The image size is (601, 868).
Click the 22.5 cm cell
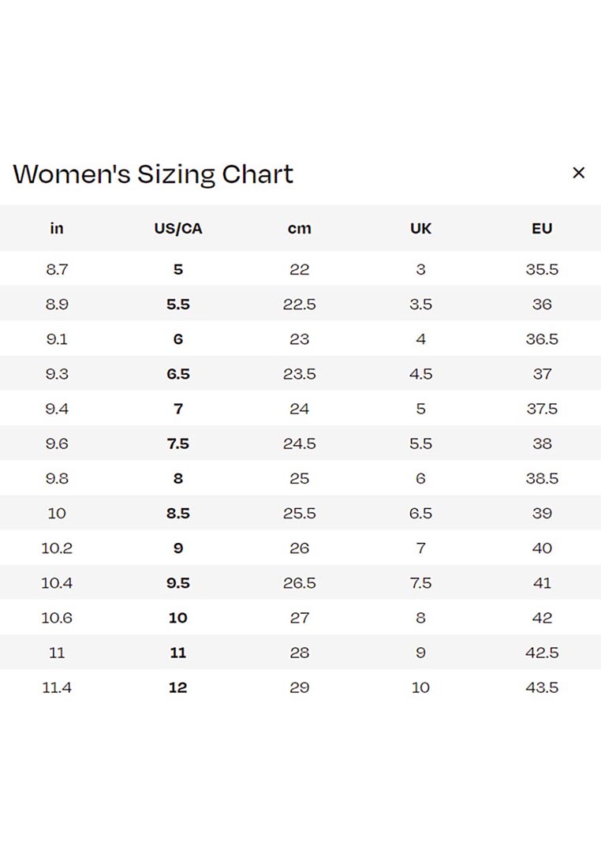coord(300,304)
